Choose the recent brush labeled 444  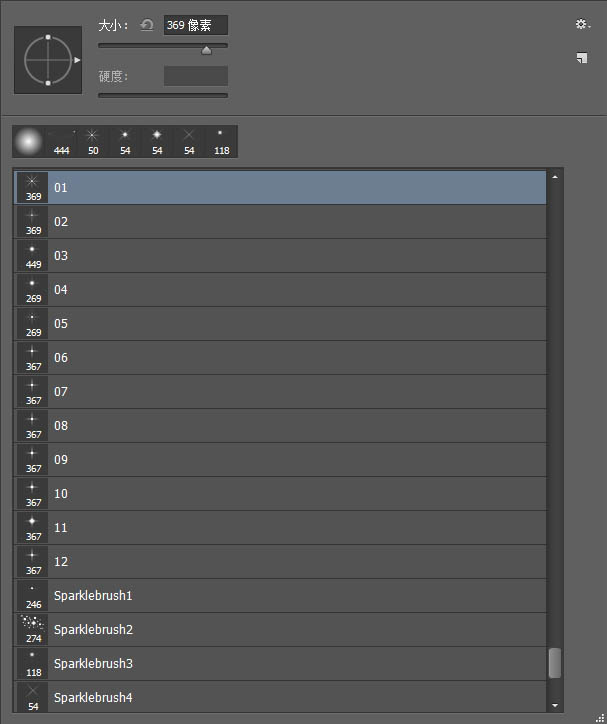pos(61,141)
